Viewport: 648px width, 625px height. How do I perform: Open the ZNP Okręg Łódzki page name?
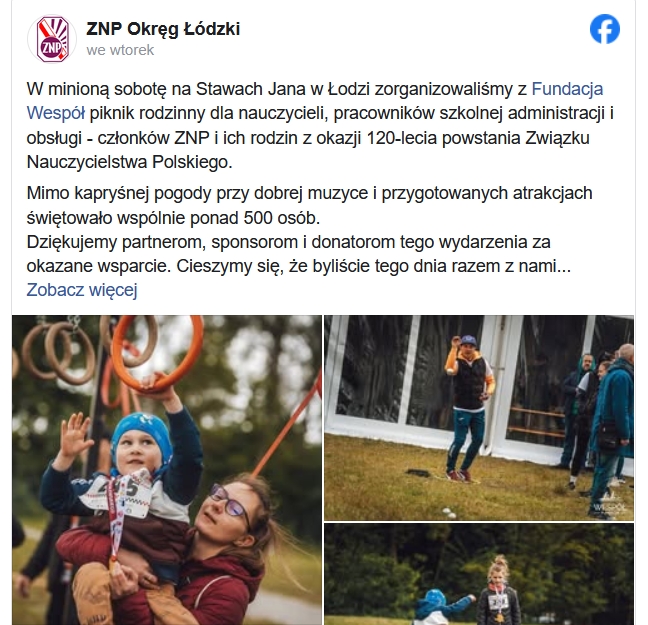(163, 29)
